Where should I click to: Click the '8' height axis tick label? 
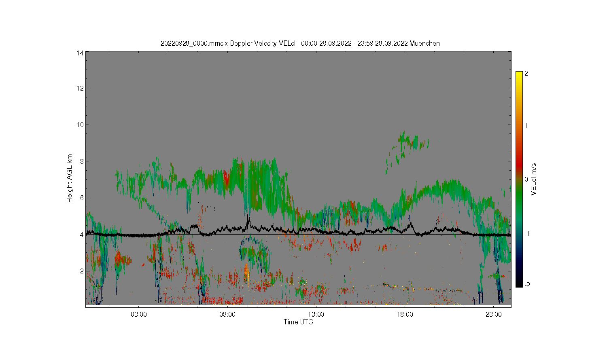point(82,161)
